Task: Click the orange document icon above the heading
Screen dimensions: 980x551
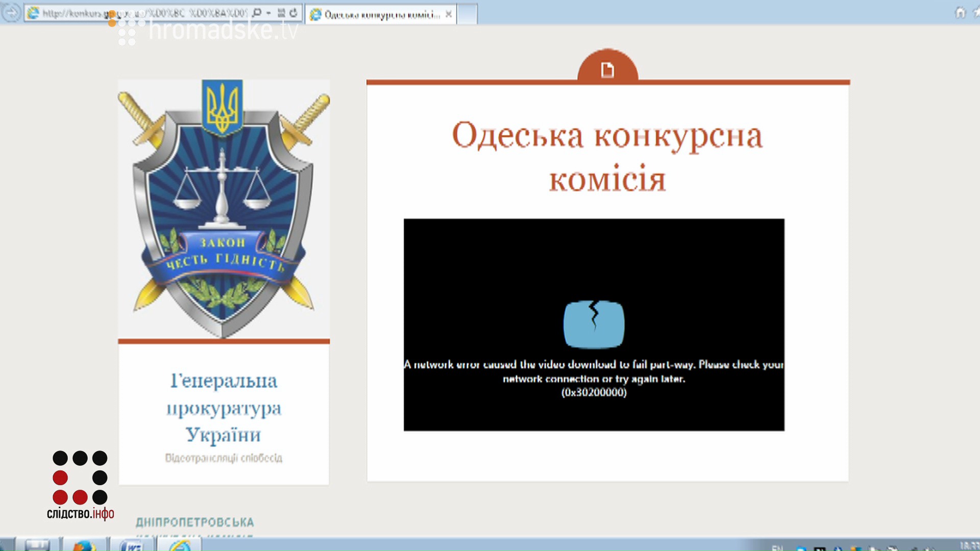Action: coord(607,69)
